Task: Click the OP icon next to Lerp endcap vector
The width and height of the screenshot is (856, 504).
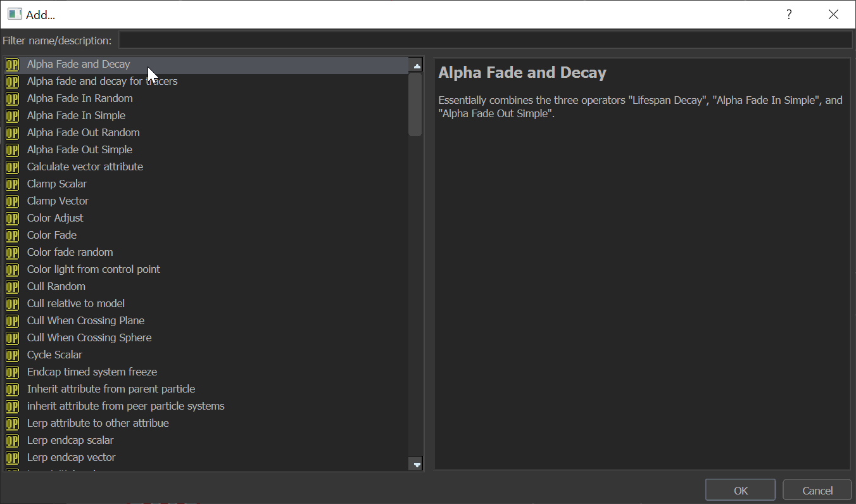Action: 12,458
